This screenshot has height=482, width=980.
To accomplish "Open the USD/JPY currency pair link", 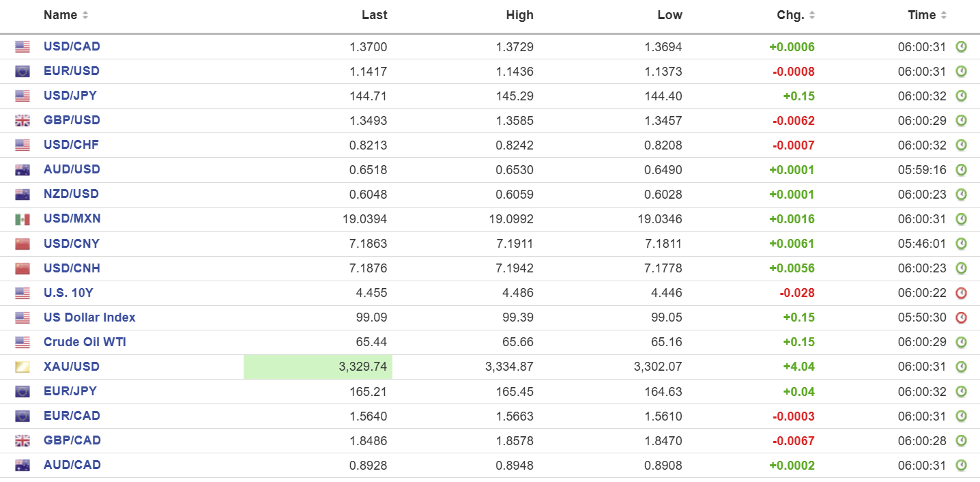I will [x=70, y=96].
